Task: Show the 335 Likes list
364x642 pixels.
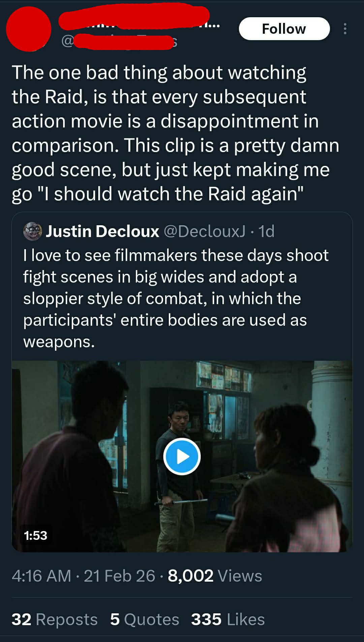Action: point(228,619)
